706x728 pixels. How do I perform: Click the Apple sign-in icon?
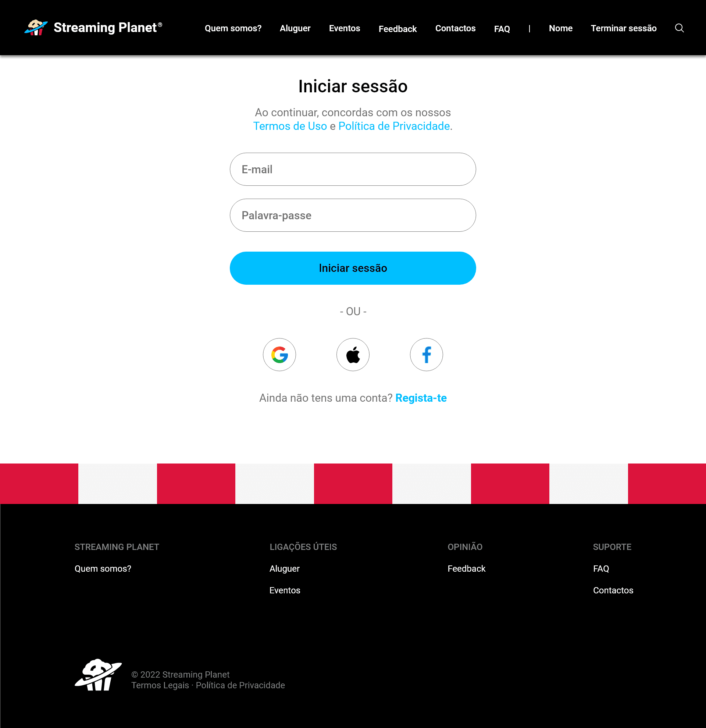coord(353,354)
